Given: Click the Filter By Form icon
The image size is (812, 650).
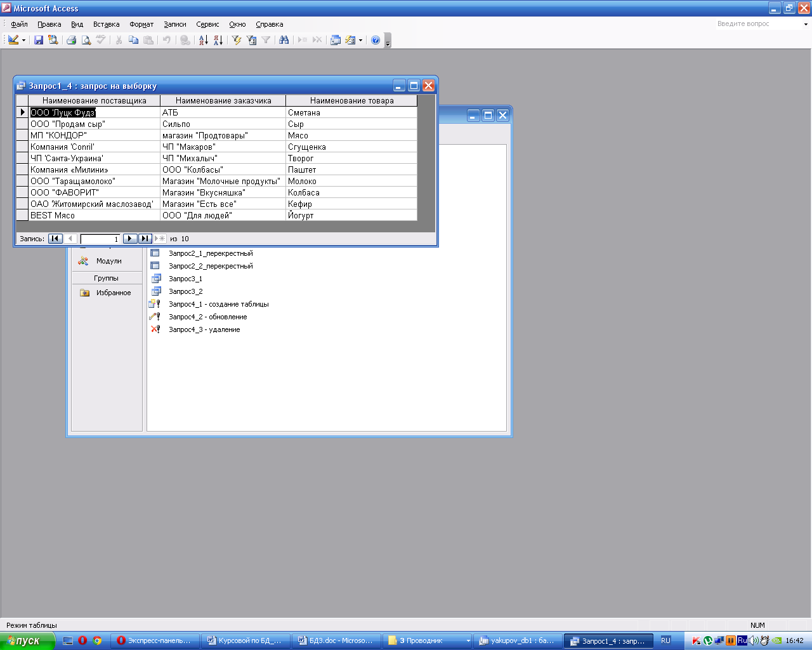Looking at the screenshot, I should [251, 40].
